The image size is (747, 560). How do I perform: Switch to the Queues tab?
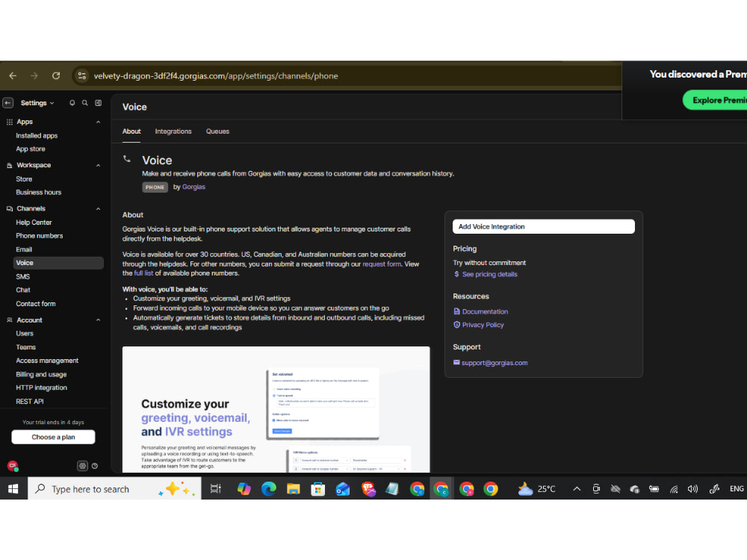tap(217, 131)
